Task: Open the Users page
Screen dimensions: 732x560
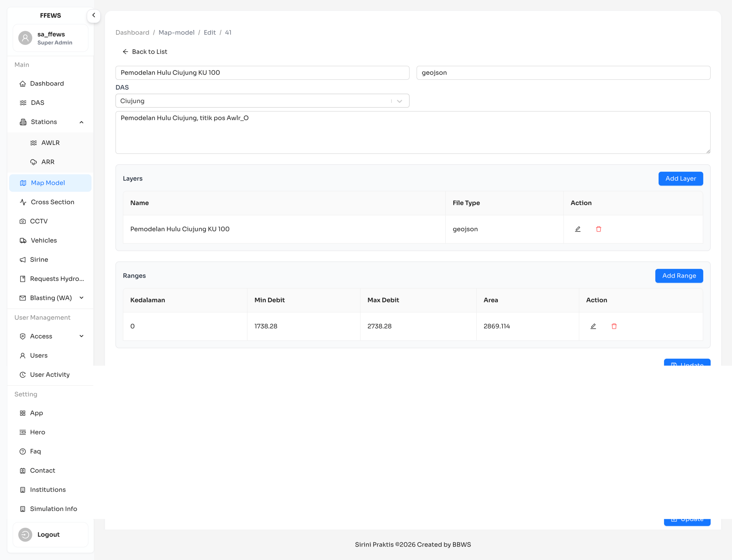Action: 50,356
